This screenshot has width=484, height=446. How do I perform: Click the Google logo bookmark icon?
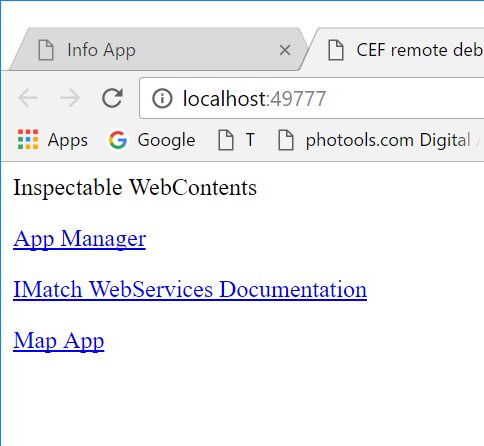pyautogui.click(x=118, y=140)
